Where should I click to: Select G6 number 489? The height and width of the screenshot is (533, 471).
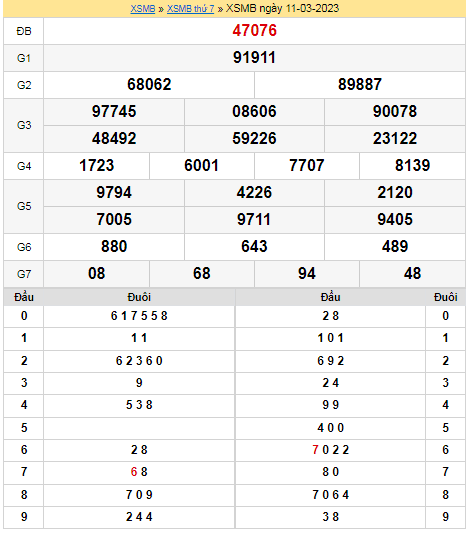[395, 246]
